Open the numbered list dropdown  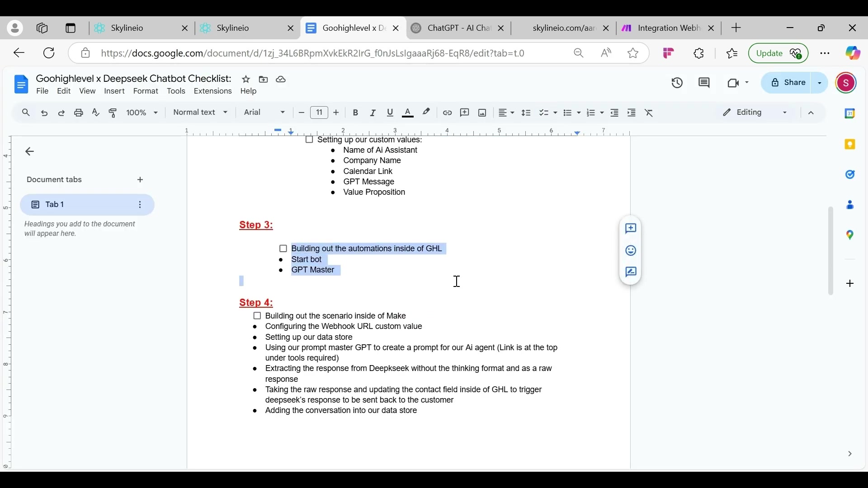(595, 113)
